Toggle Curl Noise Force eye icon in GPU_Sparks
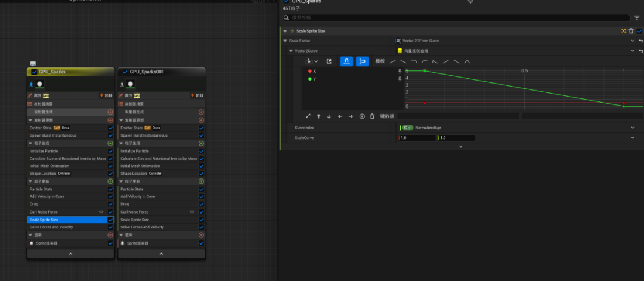 coord(101,212)
